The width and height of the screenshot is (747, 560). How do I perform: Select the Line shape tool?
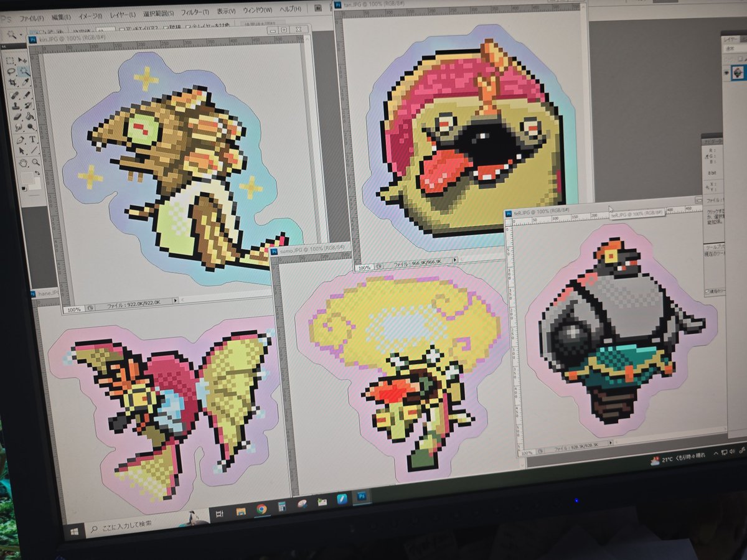click(34, 150)
